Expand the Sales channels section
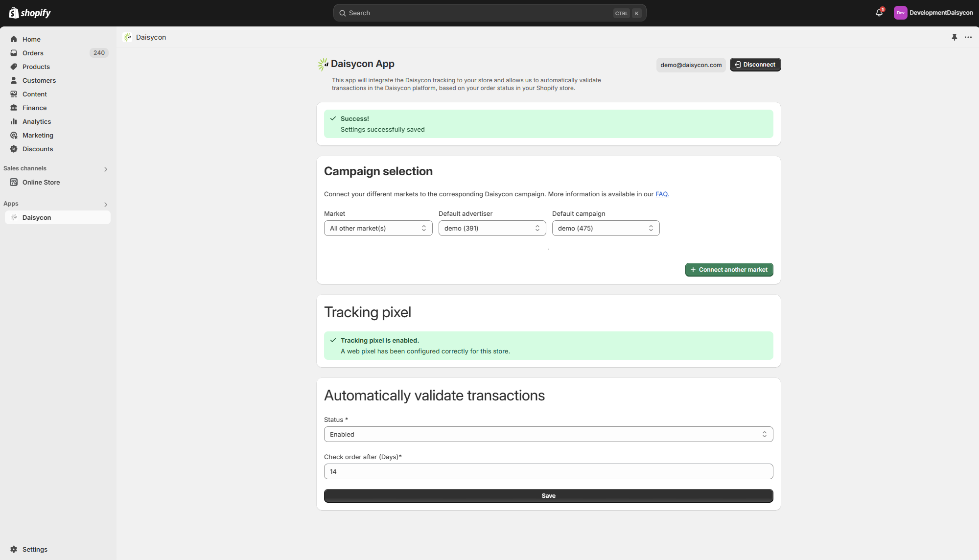 pos(106,169)
